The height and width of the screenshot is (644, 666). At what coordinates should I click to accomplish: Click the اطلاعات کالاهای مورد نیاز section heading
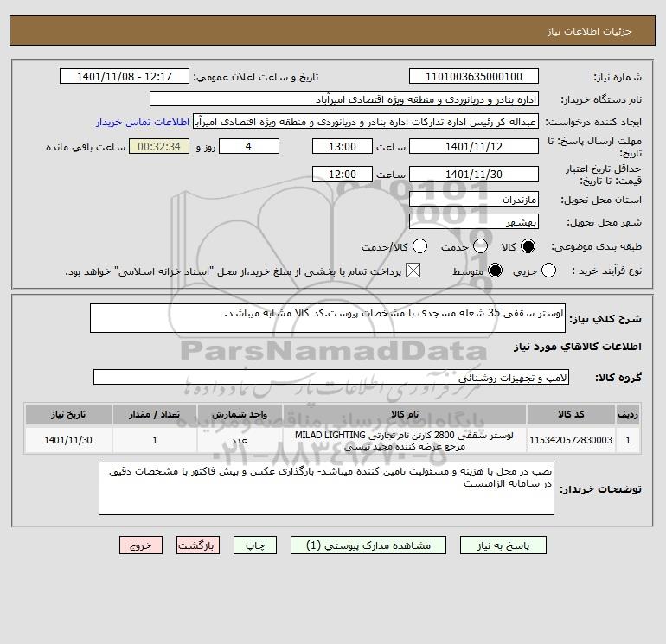[x=577, y=347]
